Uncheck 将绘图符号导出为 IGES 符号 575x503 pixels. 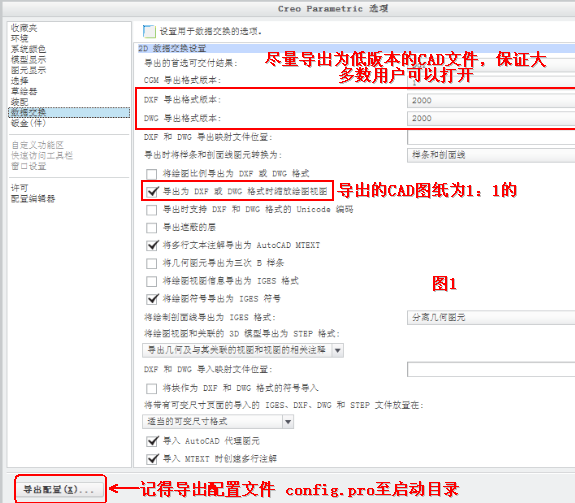pos(152,299)
